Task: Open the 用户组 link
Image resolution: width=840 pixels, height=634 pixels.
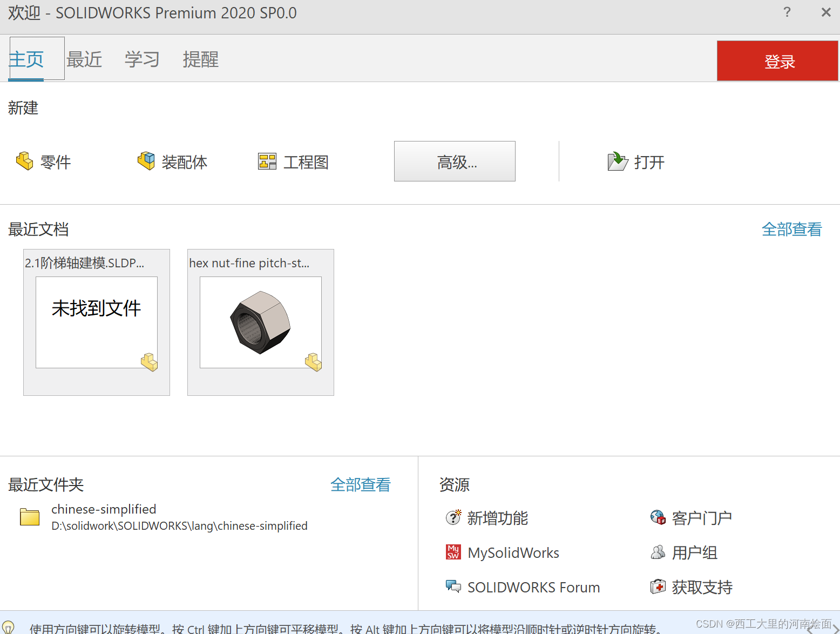Action: [x=695, y=553]
